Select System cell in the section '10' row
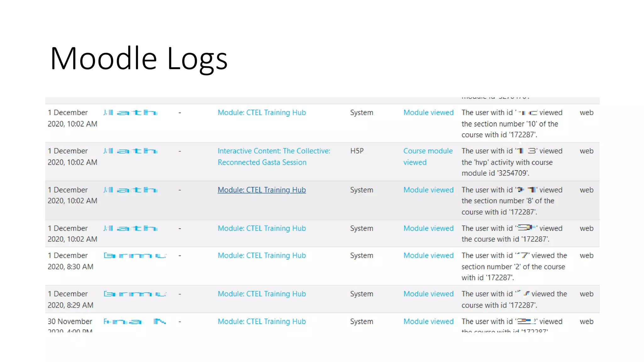Image resolution: width=644 pixels, height=362 pixels. coord(362,112)
